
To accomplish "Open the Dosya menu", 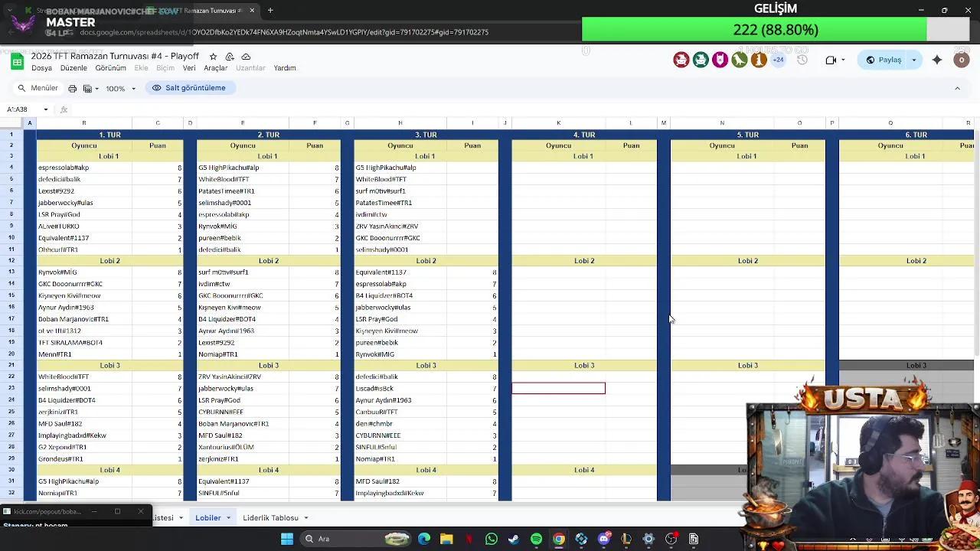I will point(41,68).
